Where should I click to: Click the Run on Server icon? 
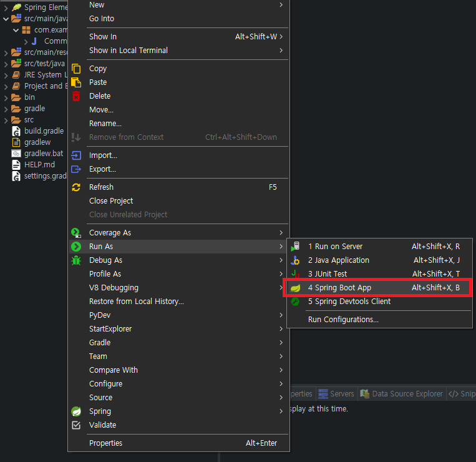coord(295,247)
